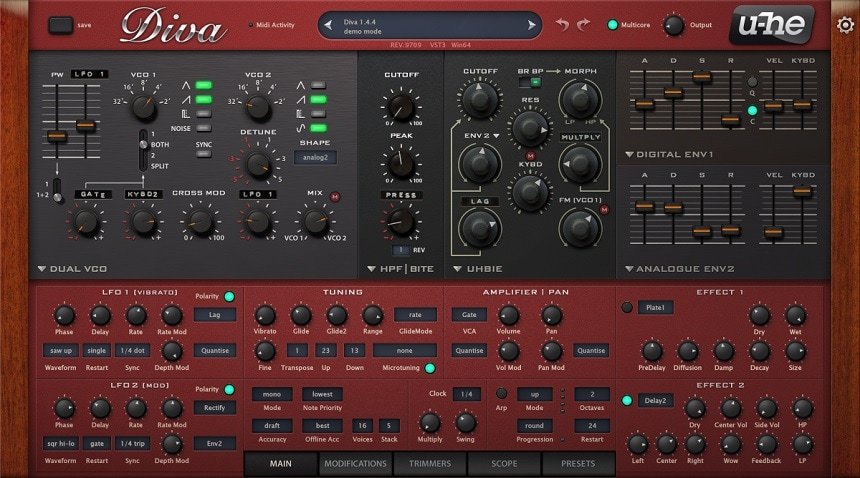The height and width of the screenshot is (478, 860).
Task: Open the KYBD2 modulation source selector
Action: pyautogui.click(x=143, y=195)
